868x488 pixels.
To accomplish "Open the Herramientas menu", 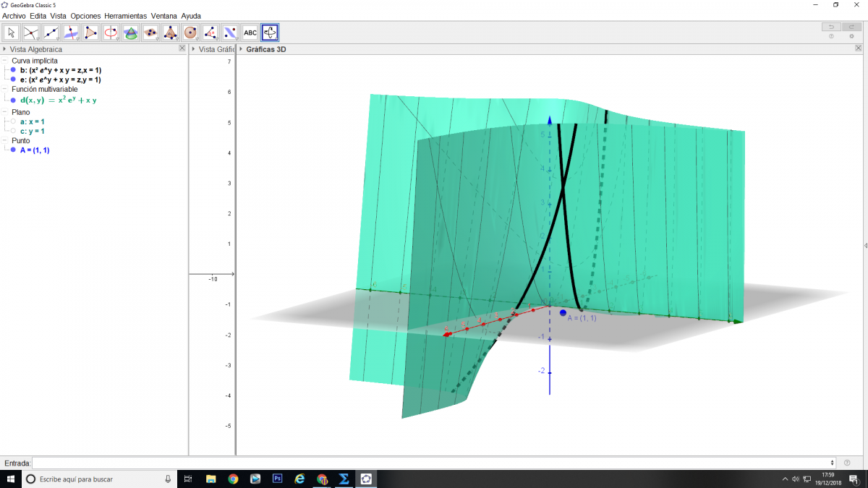I will tap(125, 15).
